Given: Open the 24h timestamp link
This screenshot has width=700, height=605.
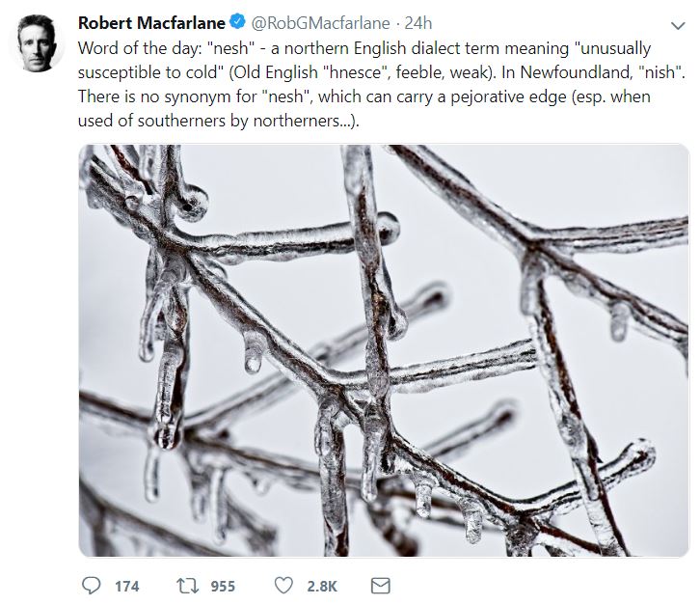Looking at the screenshot, I should pos(418,22).
